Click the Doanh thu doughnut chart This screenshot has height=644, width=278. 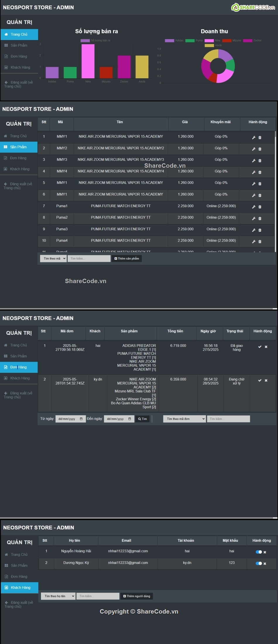pos(218,66)
